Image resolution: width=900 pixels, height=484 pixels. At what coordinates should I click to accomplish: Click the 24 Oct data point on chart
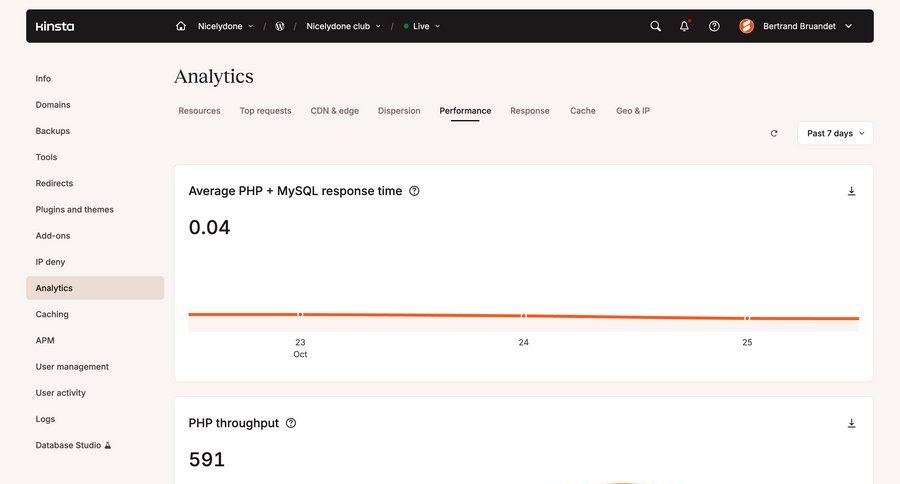tap(524, 316)
